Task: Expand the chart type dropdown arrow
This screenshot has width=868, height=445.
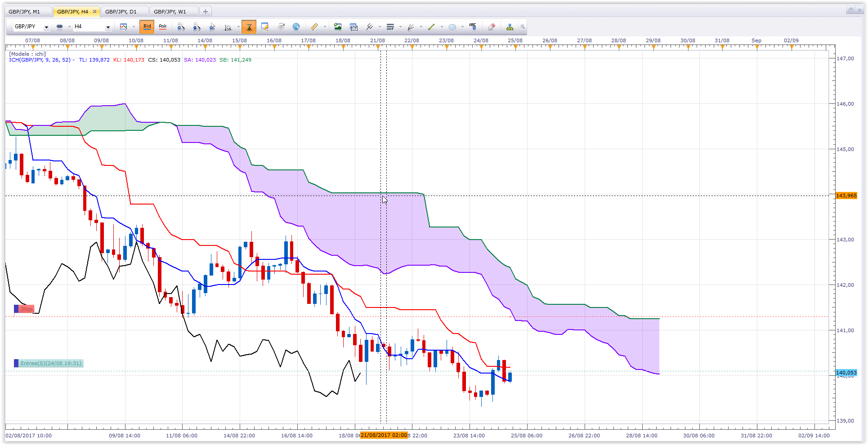Action: 134,27
